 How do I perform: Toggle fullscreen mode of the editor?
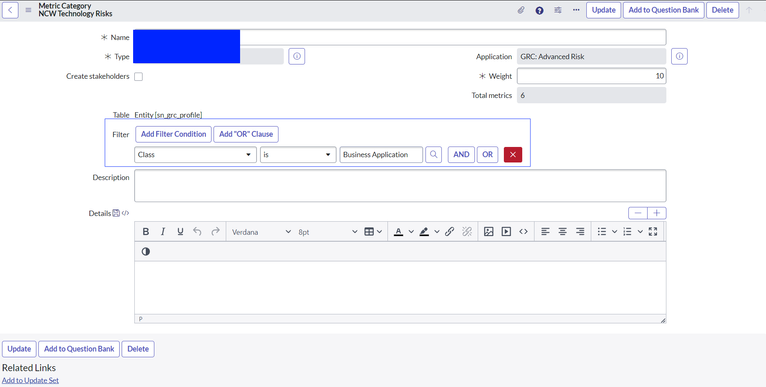coord(653,232)
